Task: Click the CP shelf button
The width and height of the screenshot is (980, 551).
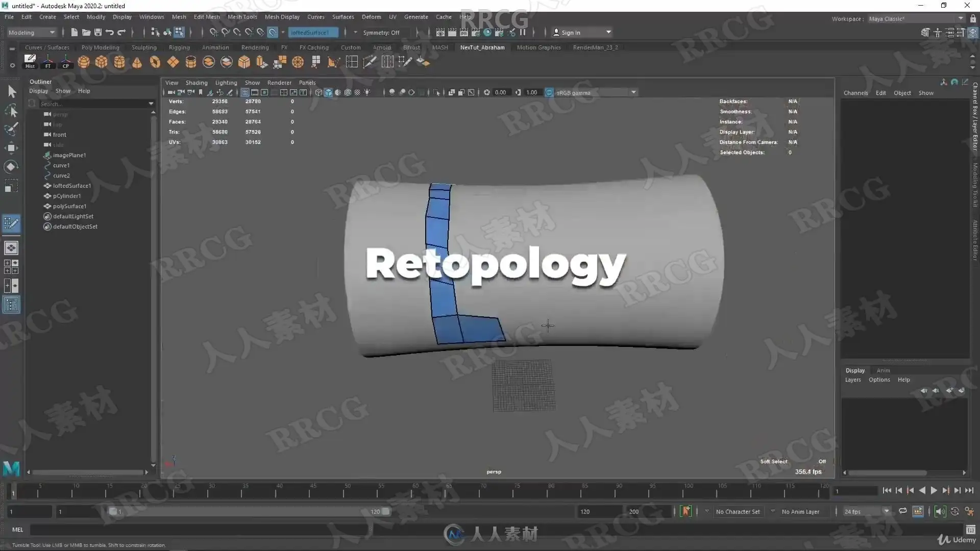Action: pos(66,62)
